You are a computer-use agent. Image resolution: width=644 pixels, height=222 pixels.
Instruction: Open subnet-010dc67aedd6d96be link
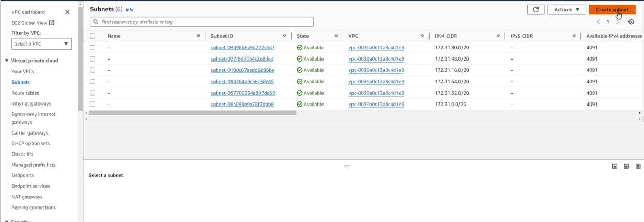click(x=242, y=70)
